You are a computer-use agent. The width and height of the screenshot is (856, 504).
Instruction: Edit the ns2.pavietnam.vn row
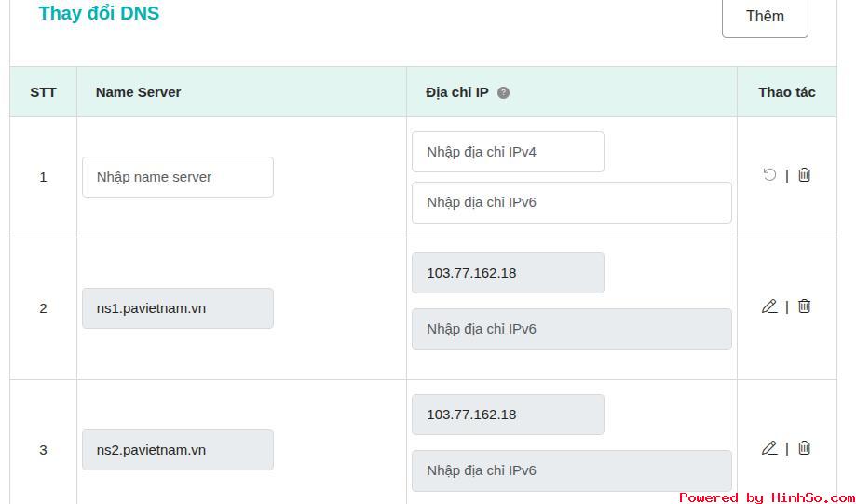769,448
